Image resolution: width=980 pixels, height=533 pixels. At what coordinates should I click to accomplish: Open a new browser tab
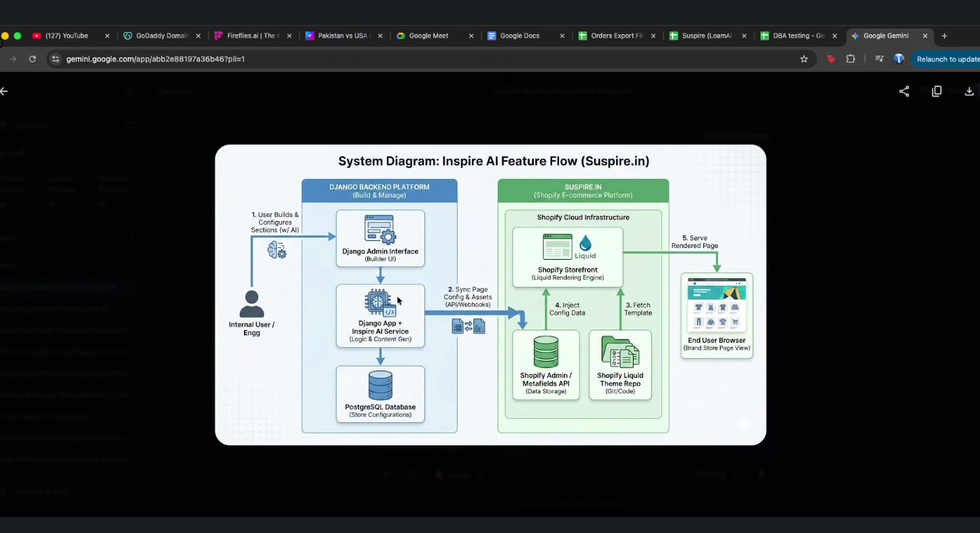coord(944,36)
